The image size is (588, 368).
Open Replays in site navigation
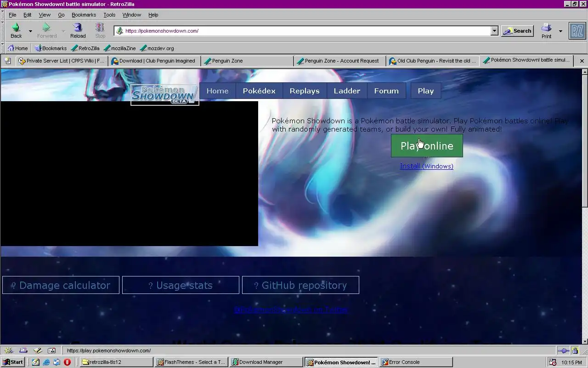(305, 91)
